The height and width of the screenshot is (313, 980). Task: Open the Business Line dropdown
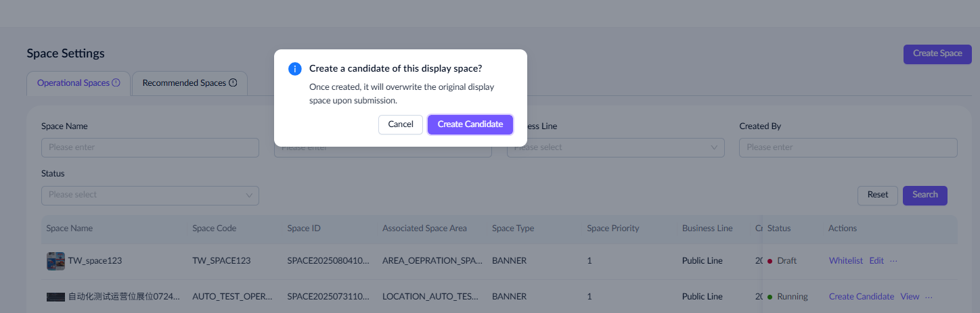[615, 147]
